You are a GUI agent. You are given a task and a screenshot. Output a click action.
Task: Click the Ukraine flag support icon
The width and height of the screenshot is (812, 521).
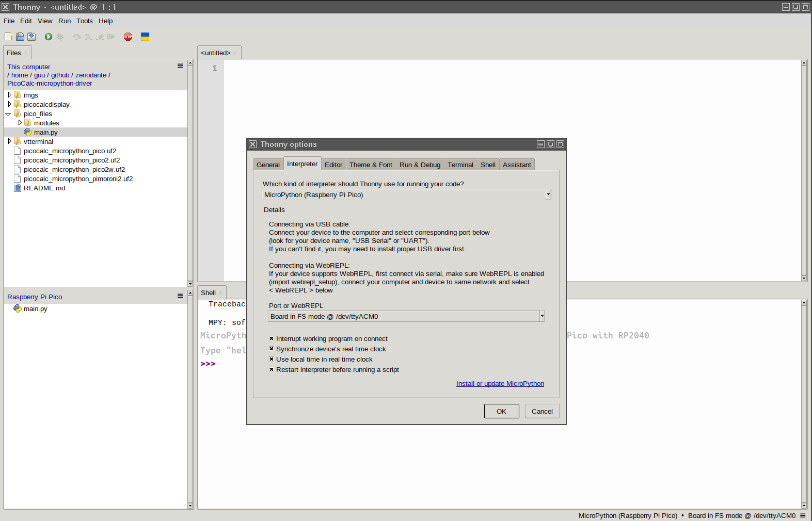[x=145, y=37]
